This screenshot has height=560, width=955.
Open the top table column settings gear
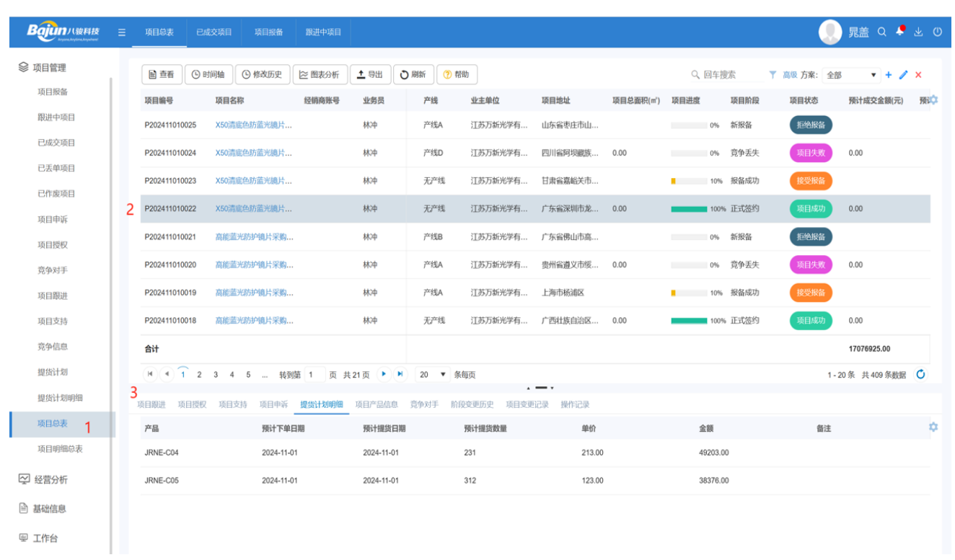(x=933, y=100)
